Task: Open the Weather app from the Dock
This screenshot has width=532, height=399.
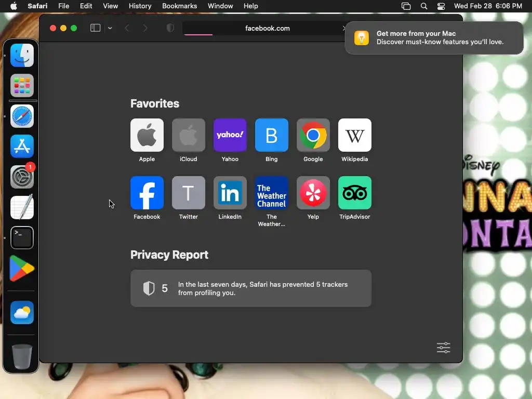Action: tap(22, 312)
